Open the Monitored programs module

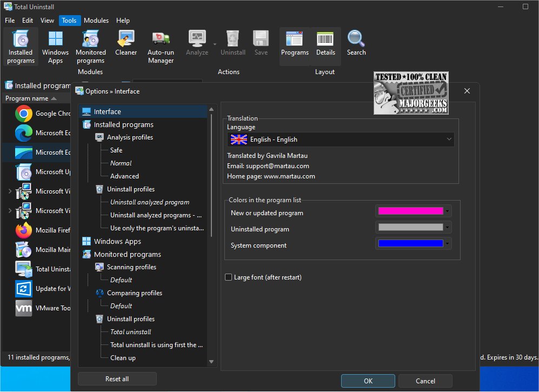(x=90, y=46)
